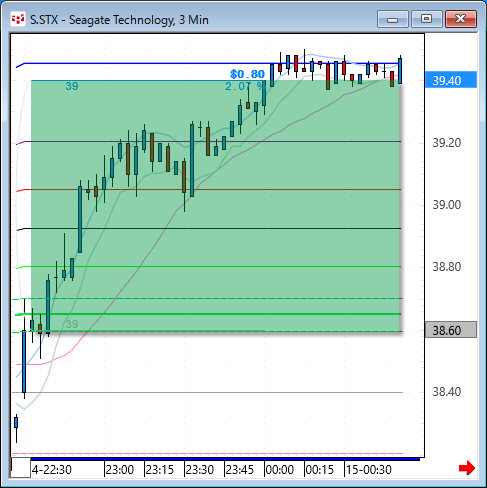
Task: Click the 23:30 time axis label
Action: (x=200, y=470)
